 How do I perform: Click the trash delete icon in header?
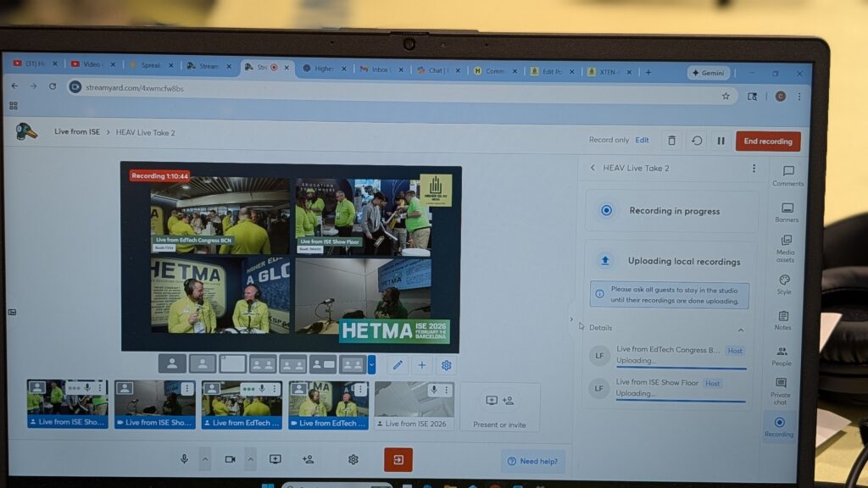click(x=671, y=141)
